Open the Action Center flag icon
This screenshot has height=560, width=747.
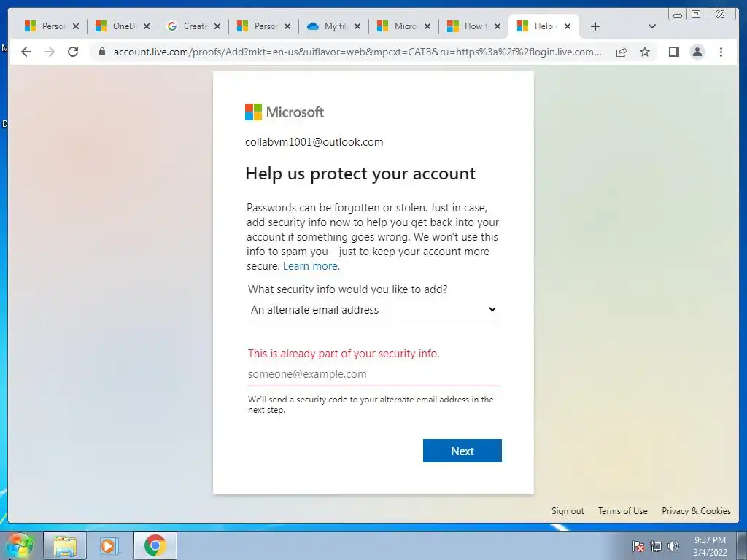[x=638, y=546]
